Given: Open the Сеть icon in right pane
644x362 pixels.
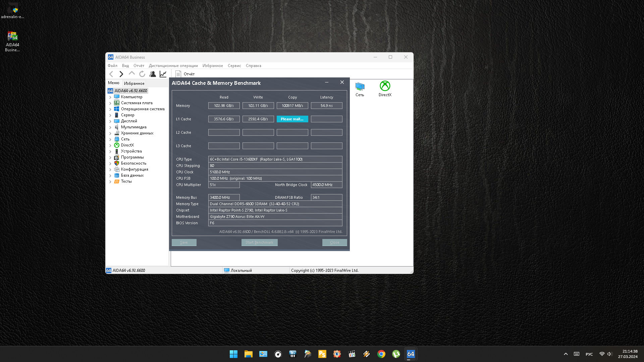Looking at the screenshot, I should [x=360, y=89].
